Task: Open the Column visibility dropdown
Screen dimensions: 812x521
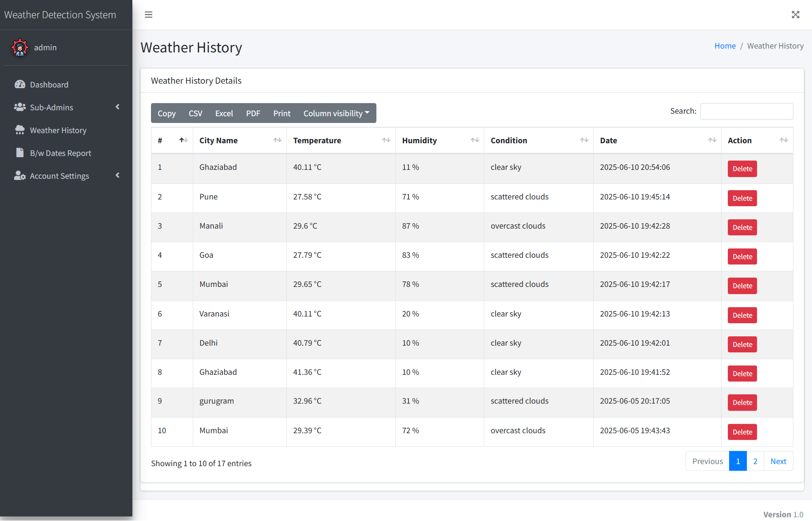Action: pyautogui.click(x=336, y=113)
